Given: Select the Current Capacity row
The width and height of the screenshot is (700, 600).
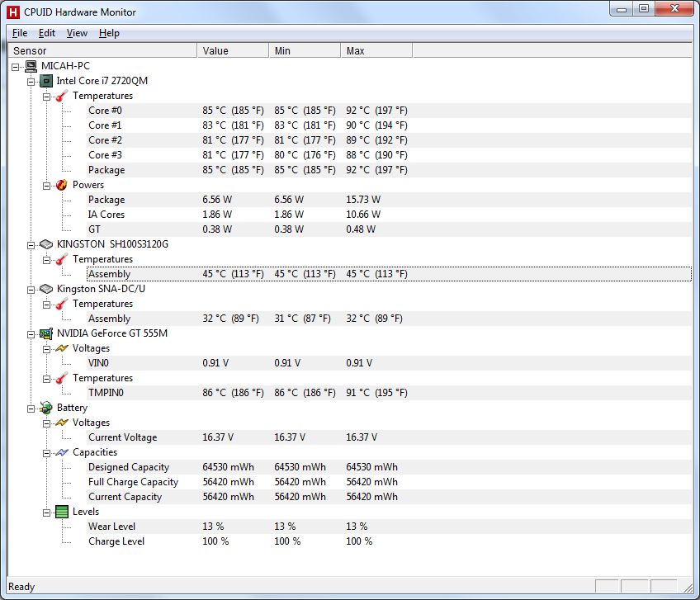Looking at the screenshot, I should [x=389, y=497].
